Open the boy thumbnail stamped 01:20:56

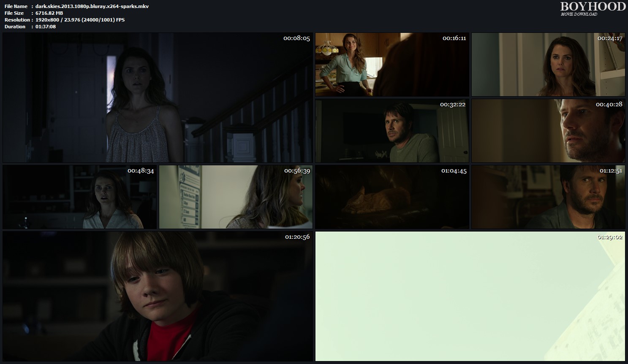[158, 296]
